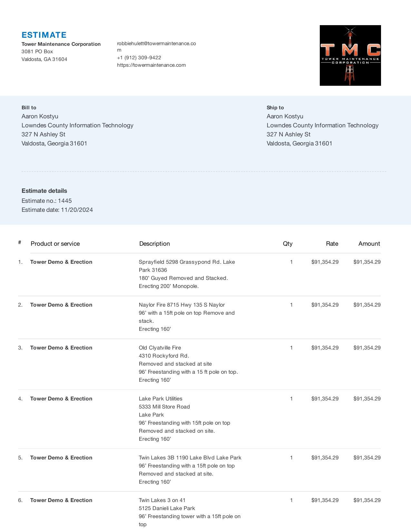Open the towermaintenance.com website link
Screen dimensions: 411x532
coord(151,65)
